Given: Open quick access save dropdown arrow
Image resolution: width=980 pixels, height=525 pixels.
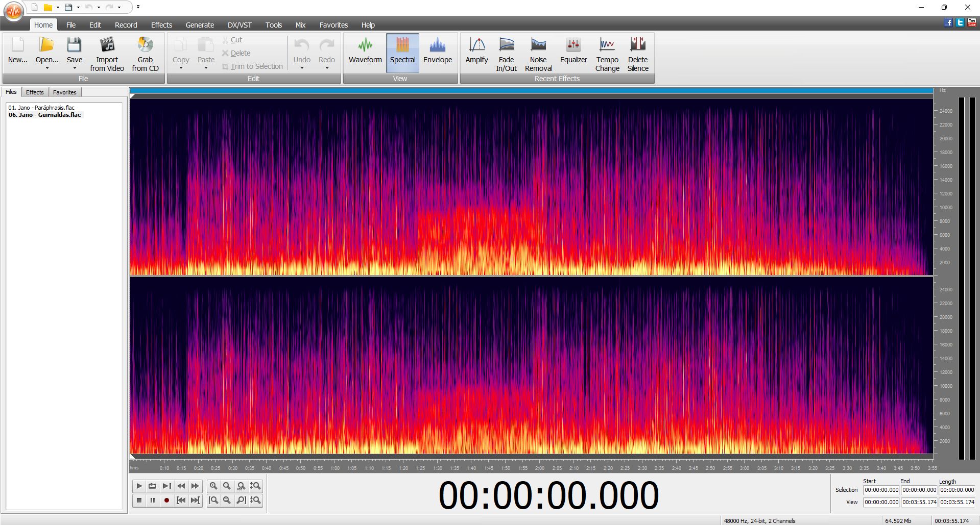Looking at the screenshot, I should coord(78,8).
